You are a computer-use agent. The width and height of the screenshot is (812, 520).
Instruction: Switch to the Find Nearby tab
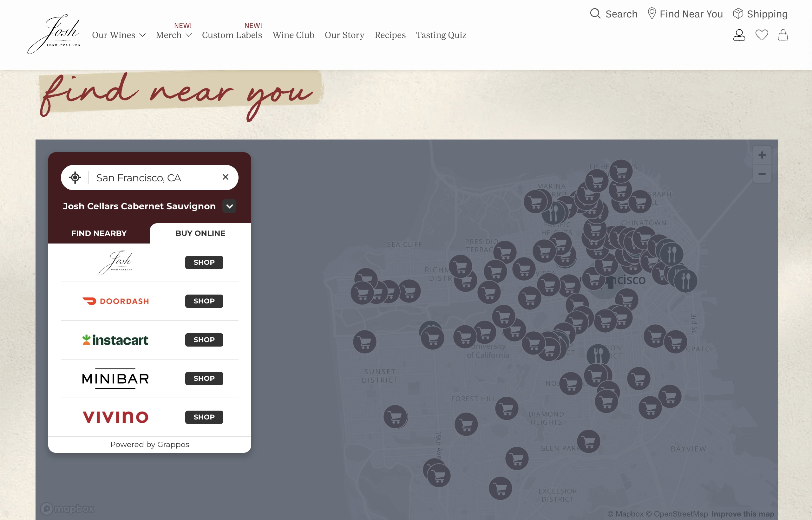(x=99, y=233)
